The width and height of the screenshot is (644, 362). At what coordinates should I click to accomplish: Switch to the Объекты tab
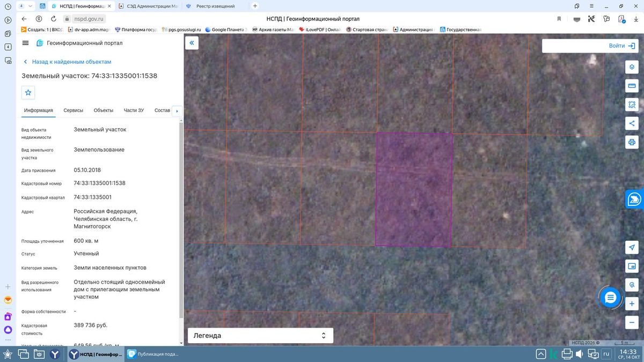[104, 110]
